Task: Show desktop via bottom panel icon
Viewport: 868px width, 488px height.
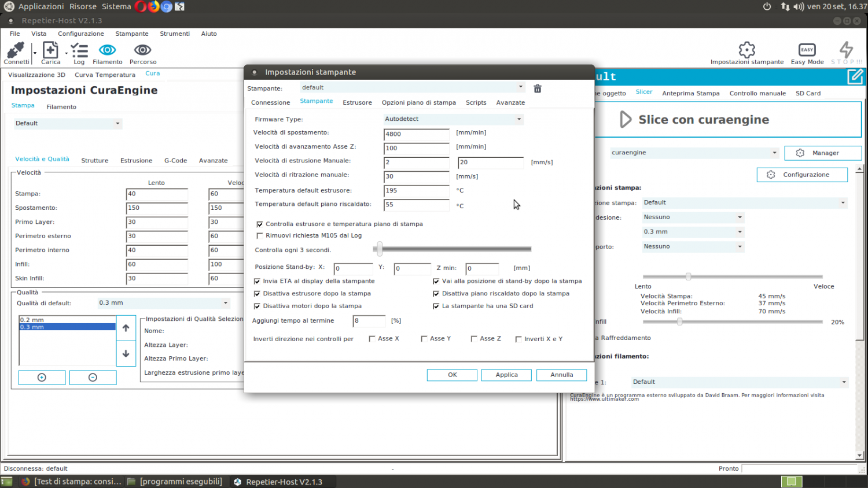Action: click(x=6, y=481)
